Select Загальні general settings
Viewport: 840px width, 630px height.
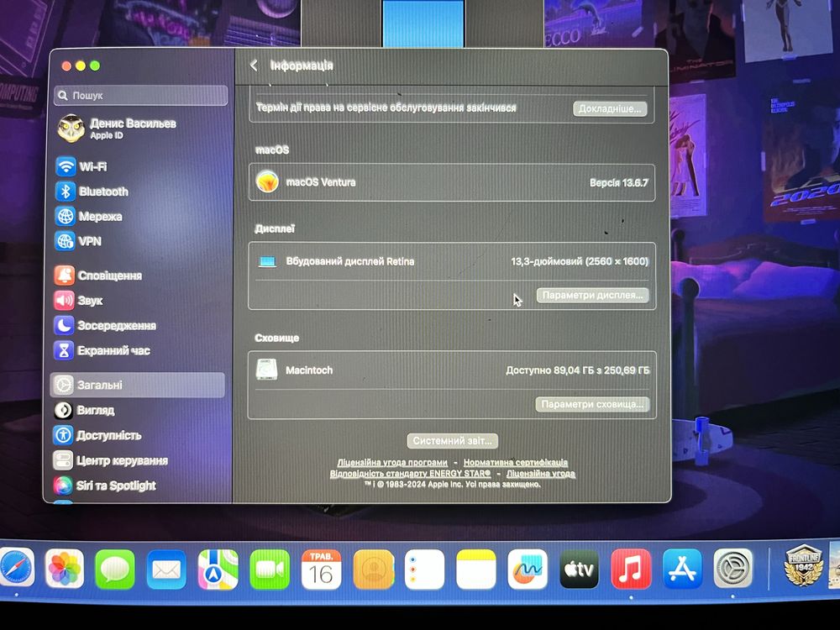pyautogui.click(x=138, y=385)
